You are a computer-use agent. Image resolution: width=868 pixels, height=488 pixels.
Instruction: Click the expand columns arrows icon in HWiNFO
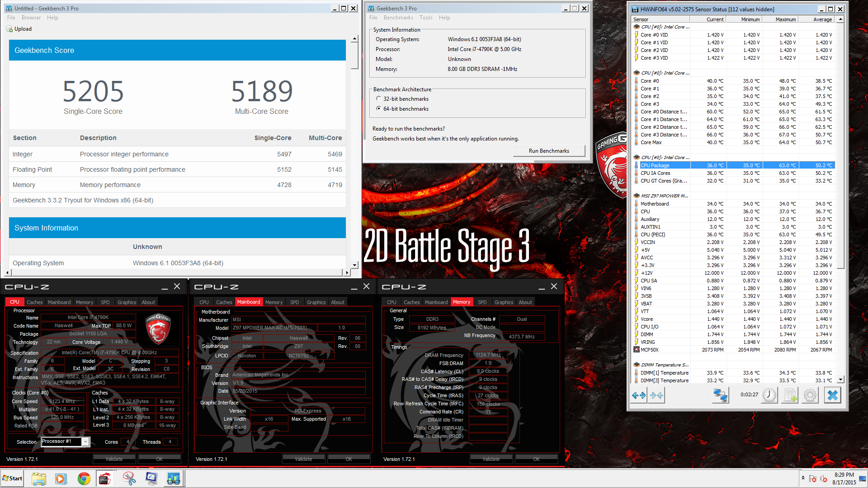point(639,395)
